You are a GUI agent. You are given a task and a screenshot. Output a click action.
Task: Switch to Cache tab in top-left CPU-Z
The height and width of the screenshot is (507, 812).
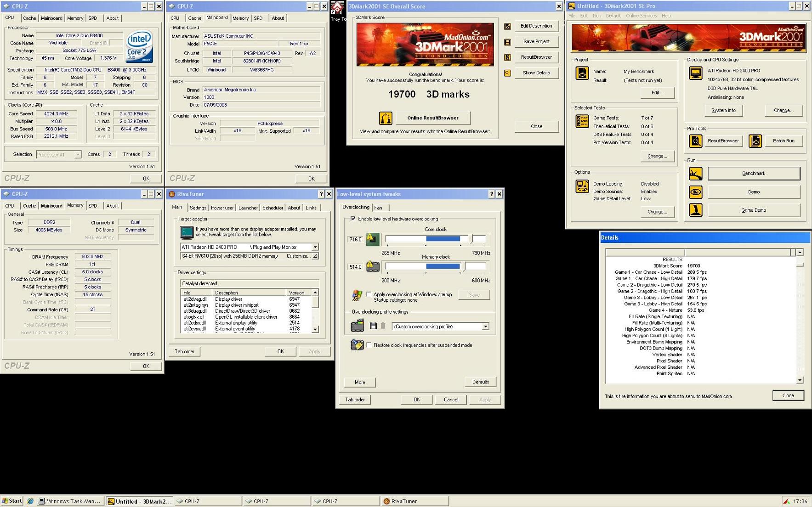[29, 18]
